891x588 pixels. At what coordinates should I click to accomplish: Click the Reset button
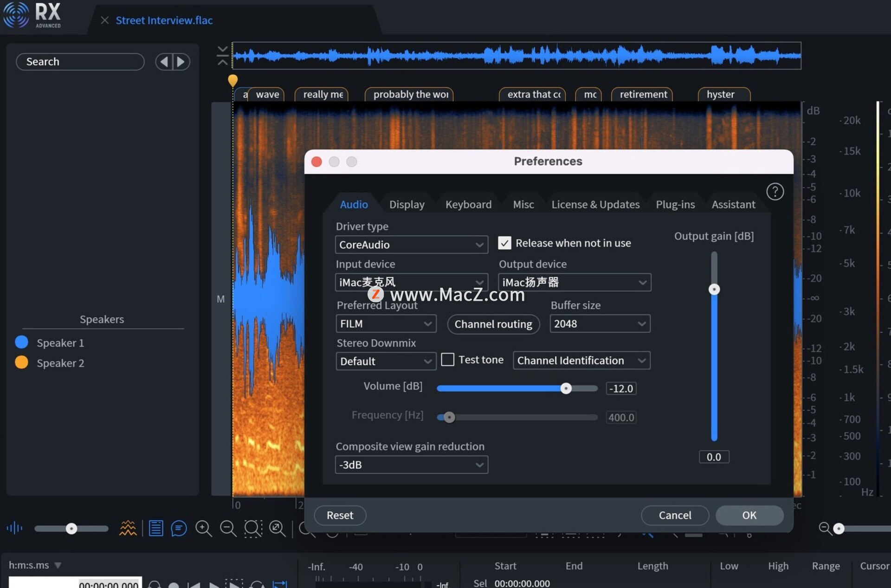340,515
